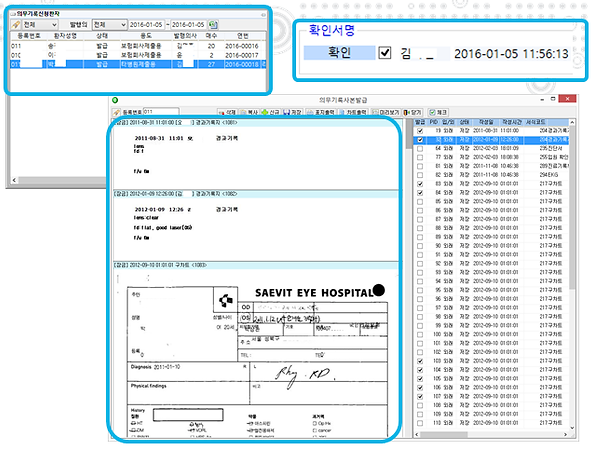Click the 확인 confirm button
The width and height of the screenshot is (593, 450).
pyautogui.click(x=339, y=53)
